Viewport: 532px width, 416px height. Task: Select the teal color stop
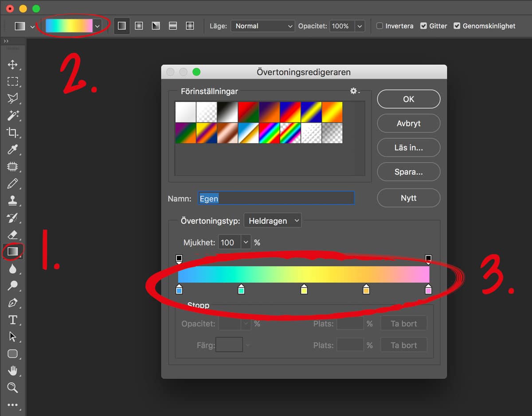pos(241,290)
